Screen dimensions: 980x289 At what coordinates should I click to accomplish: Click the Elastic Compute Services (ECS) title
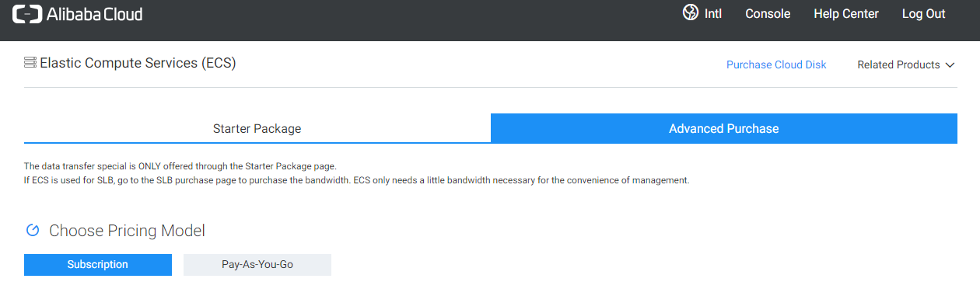pyautogui.click(x=138, y=63)
